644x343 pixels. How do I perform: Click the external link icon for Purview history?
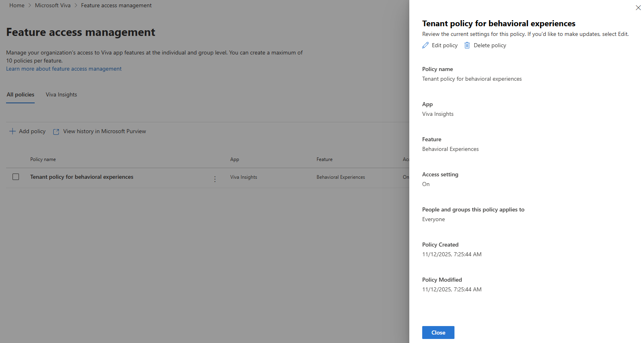(x=56, y=132)
